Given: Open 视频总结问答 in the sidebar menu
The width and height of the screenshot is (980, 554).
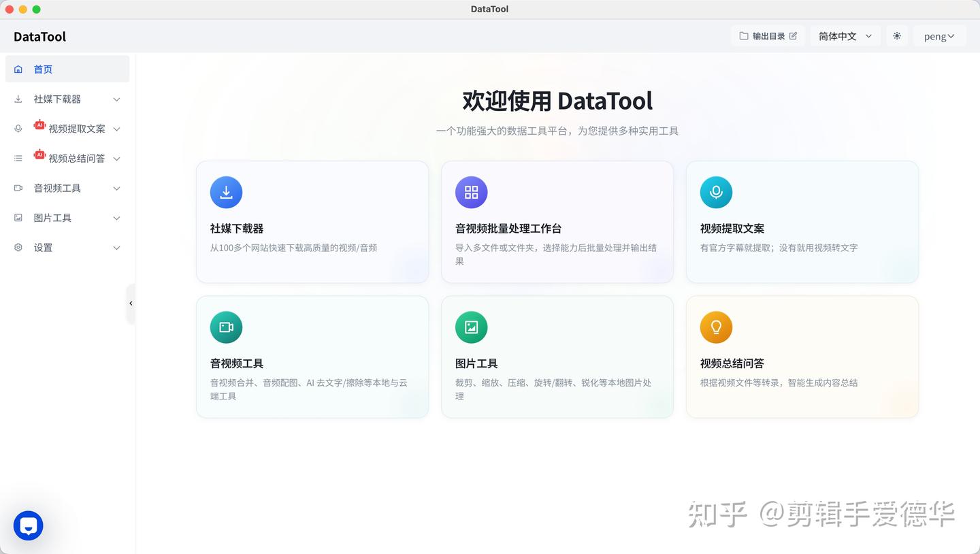Looking at the screenshot, I should (67, 159).
